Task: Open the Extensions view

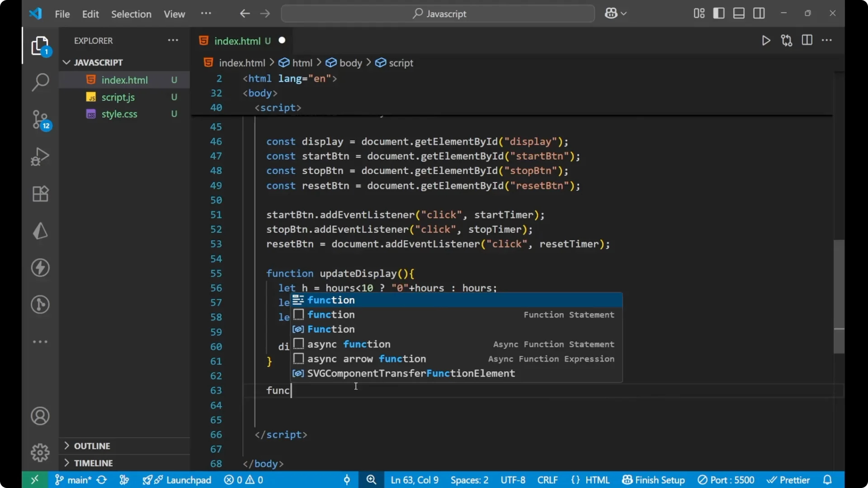Action: point(40,194)
